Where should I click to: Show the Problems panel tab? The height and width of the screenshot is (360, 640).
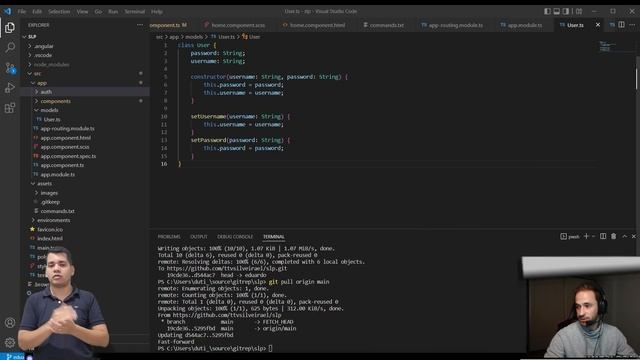(169, 237)
